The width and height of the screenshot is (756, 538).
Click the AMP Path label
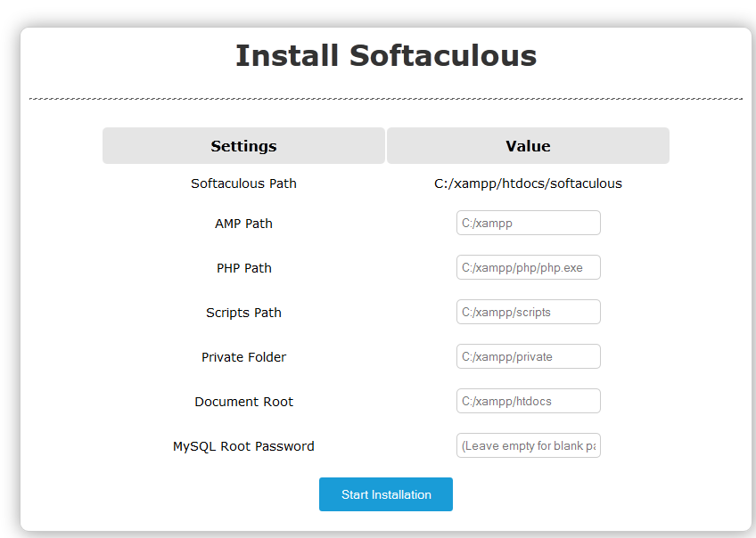click(x=243, y=224)
